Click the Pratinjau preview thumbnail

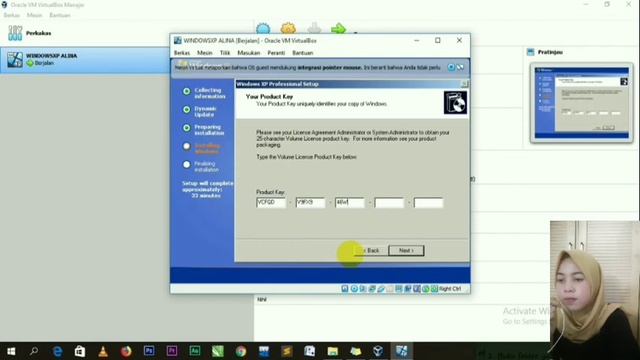coord(582,103)
